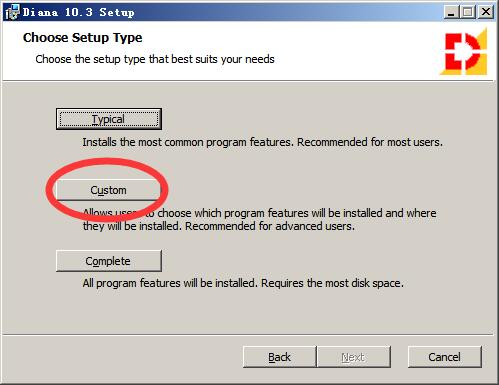Image resolution: width=499 pixels, height=385 pixels.
Task: Click the red and yellow Diana logo
Action: [x=464, y=52]
